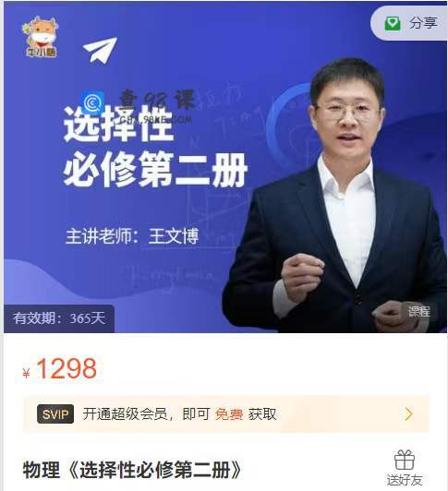Open the 开通超级会员 membership banner
Screen dimensions: 448x491
tap(226, 414)
